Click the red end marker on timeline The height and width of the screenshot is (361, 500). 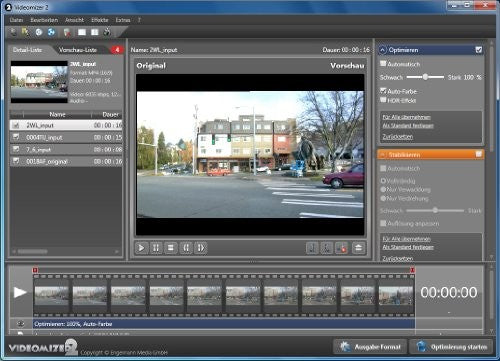tap(412, 270)
